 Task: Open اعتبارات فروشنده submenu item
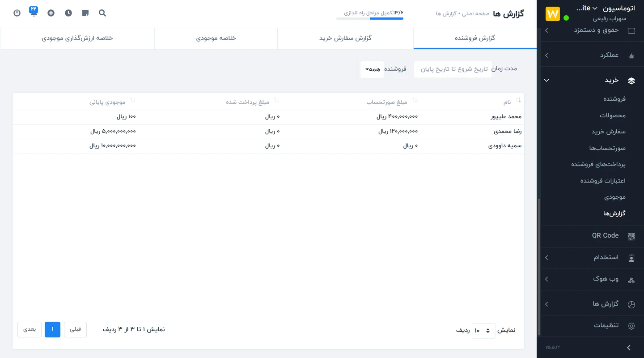603,181
